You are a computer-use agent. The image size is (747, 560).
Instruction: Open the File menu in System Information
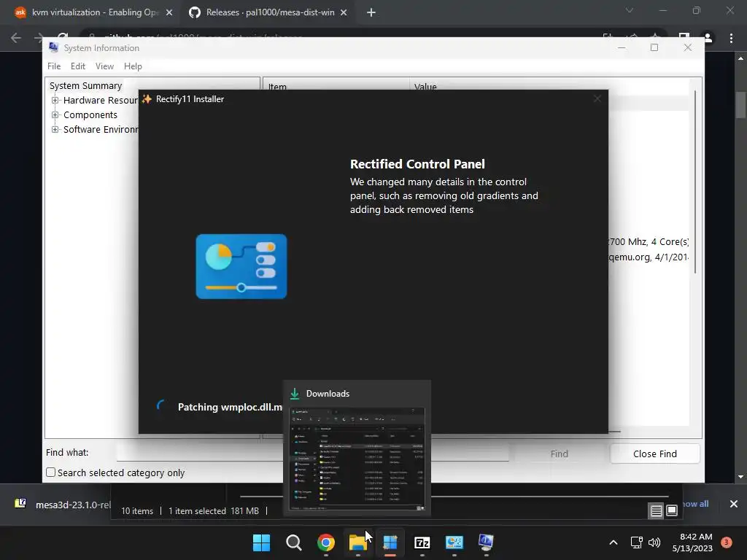(54, 66)
